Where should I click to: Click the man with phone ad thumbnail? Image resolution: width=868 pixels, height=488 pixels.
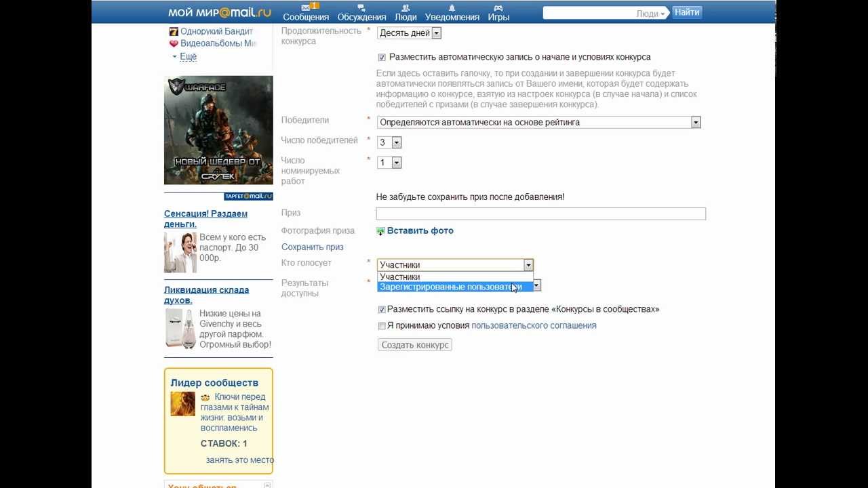(180, 252)
